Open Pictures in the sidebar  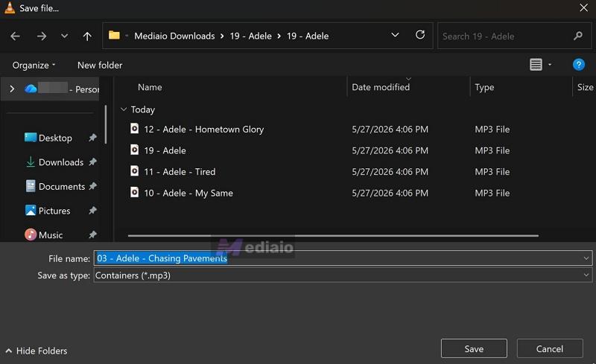(x=54, y=211)
